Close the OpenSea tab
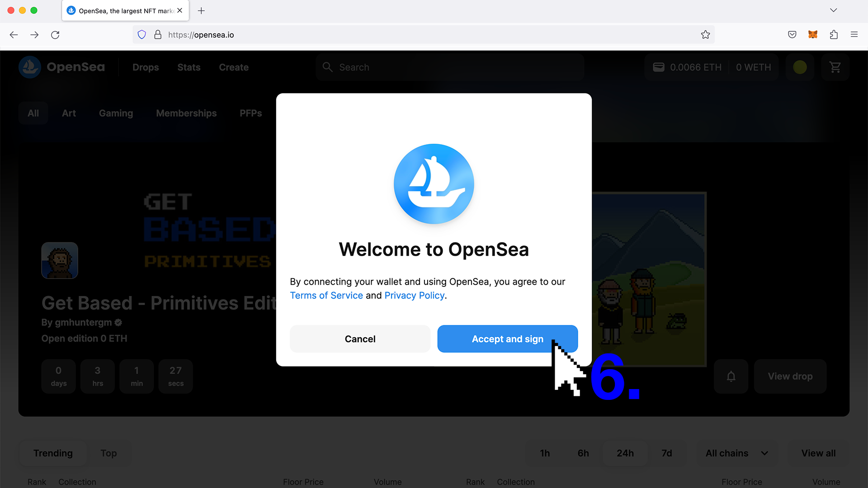Screen dimensions: 868x488 click(180, 10)
